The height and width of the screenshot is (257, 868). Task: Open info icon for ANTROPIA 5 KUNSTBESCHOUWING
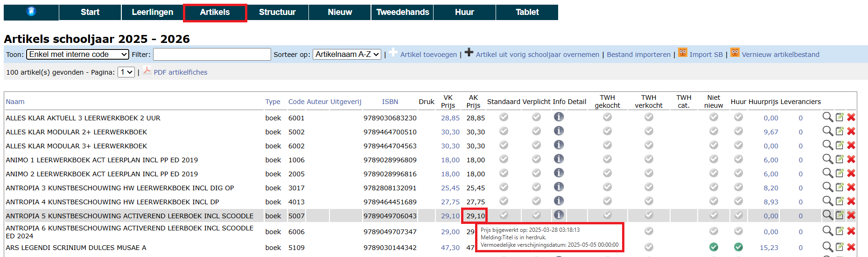pyautogui.click(x=559, y=215)
